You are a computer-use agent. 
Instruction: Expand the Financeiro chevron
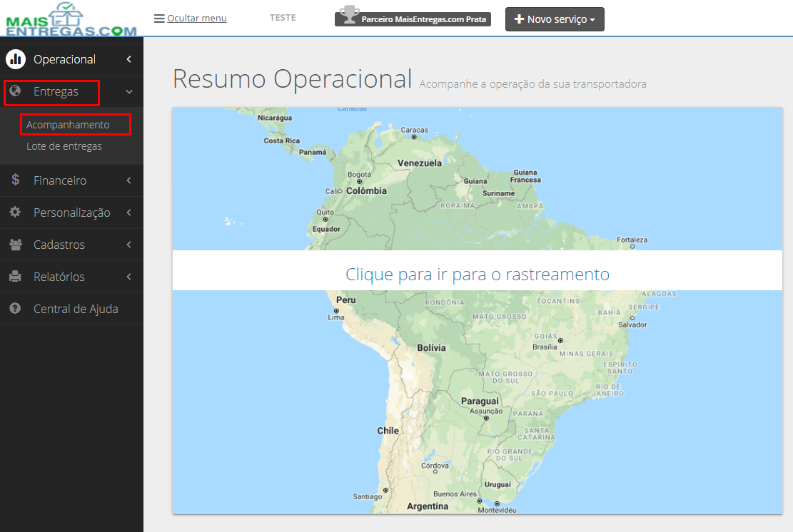tap(129, 180)
